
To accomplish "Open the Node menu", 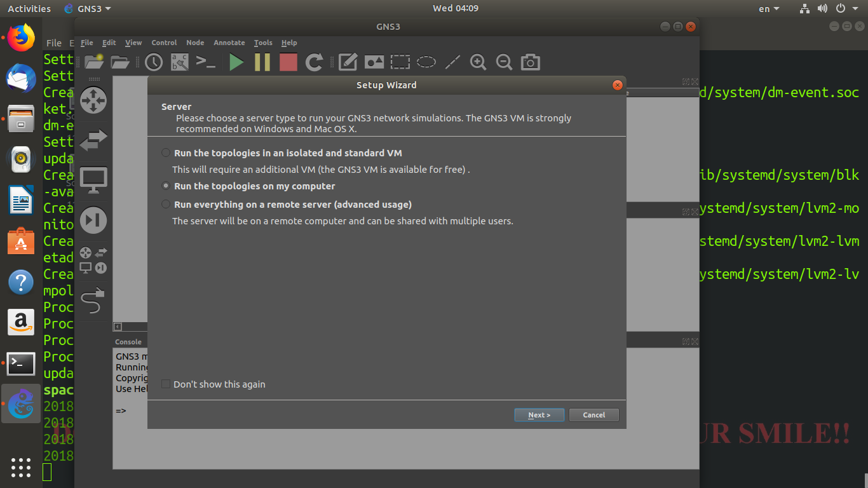I will [x=195, y=43].
